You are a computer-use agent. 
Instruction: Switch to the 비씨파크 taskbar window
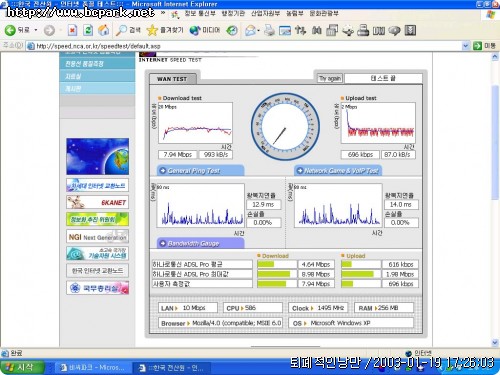[x=92, y=368]
